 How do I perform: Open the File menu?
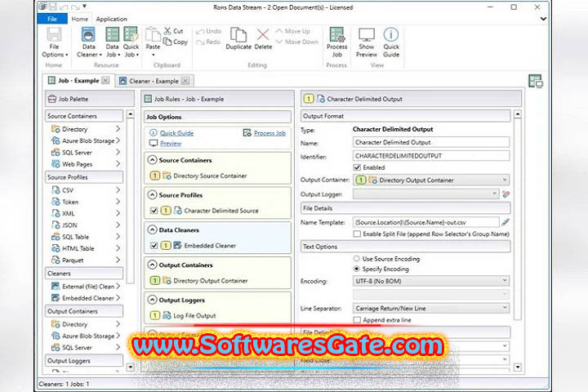tap(52, 19)
